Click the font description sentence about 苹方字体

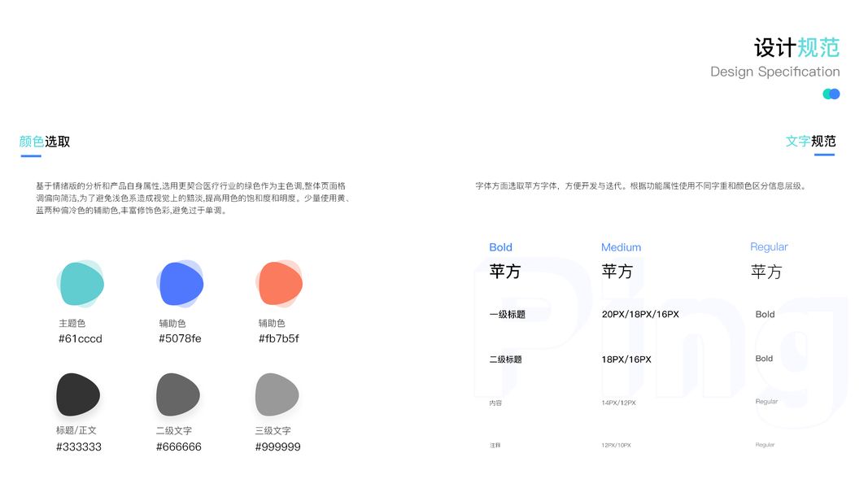(642, 186)
